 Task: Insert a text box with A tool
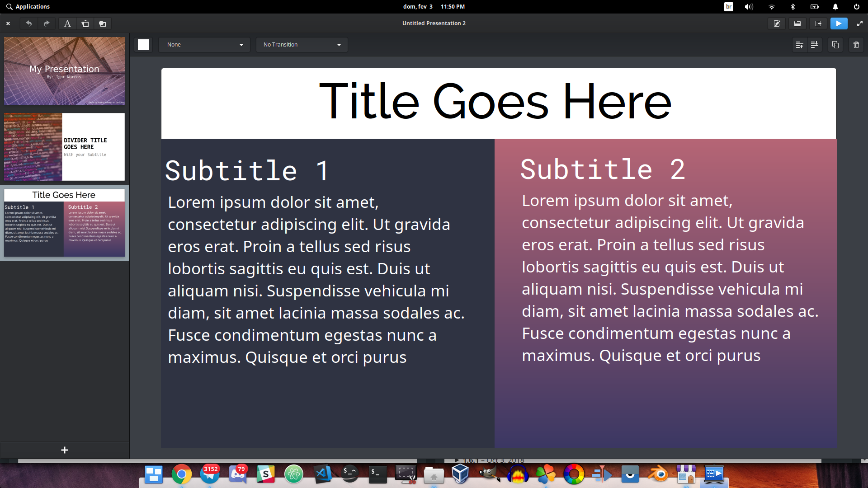point(67,23)
